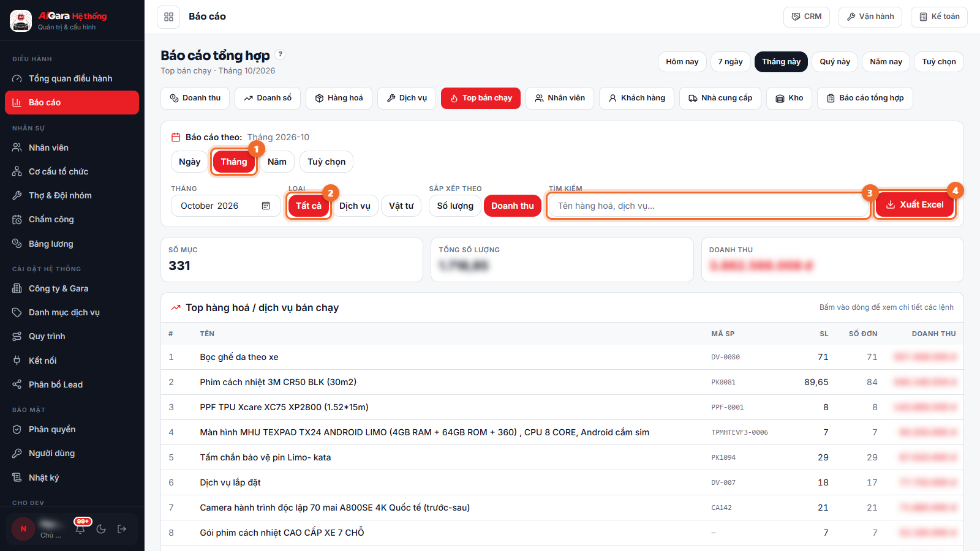Open the Kế toán module button
The image size is (980, 551).
point(939,17)
